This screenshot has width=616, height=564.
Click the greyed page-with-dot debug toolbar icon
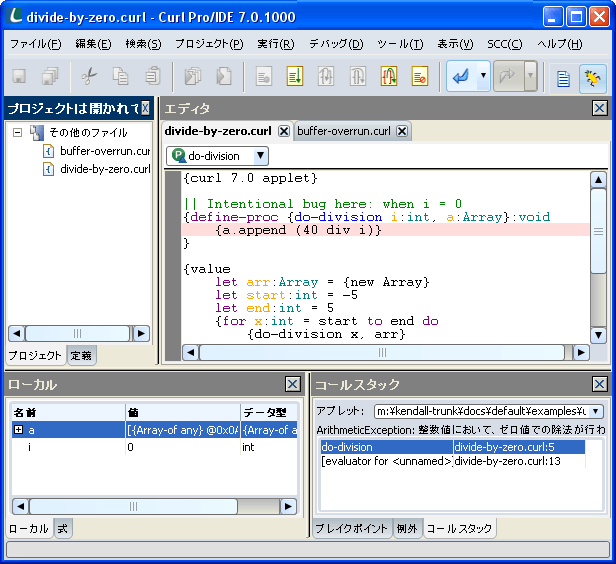point(264,76)
